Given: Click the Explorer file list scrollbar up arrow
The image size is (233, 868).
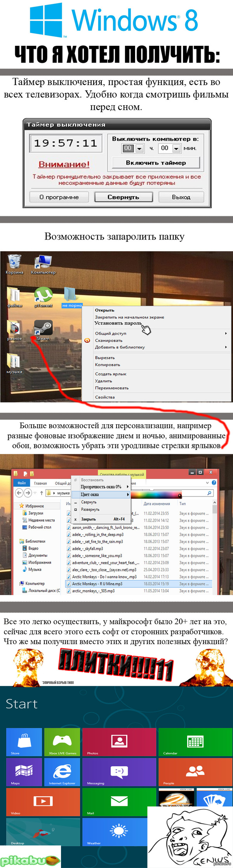Looking at the screenshot, I should click(x=214, y=503).
